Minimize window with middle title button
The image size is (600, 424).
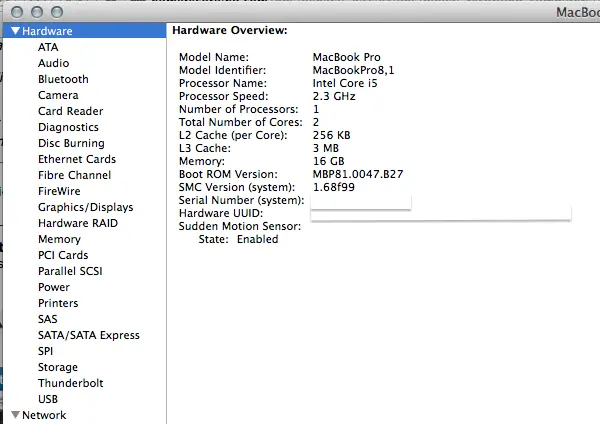tap(37, 12)
